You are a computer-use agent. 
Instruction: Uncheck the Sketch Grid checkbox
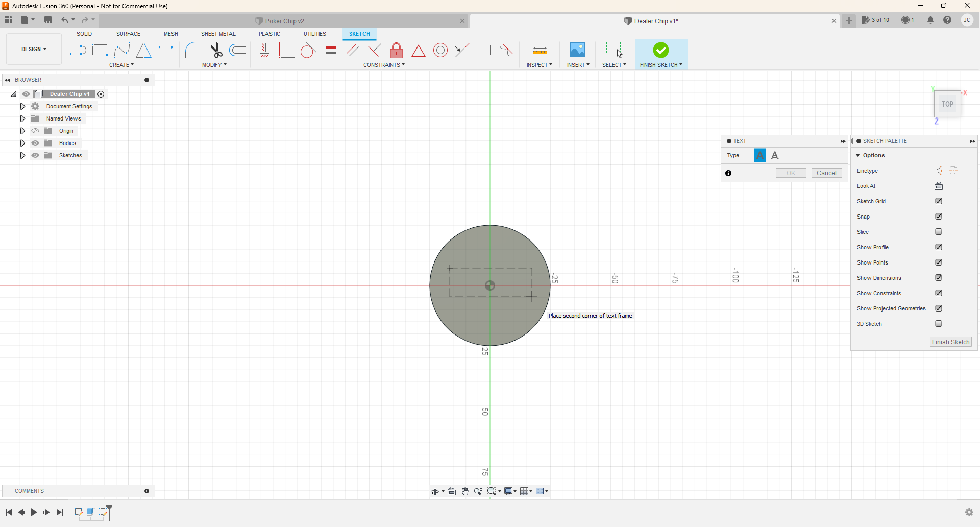(938, 201)
